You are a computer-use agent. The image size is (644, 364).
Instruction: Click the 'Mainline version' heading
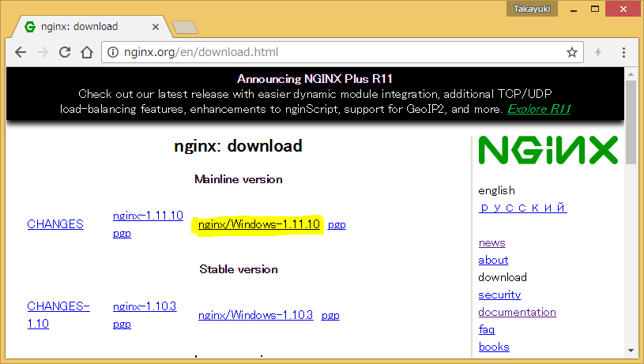click(x=238, y=179)
